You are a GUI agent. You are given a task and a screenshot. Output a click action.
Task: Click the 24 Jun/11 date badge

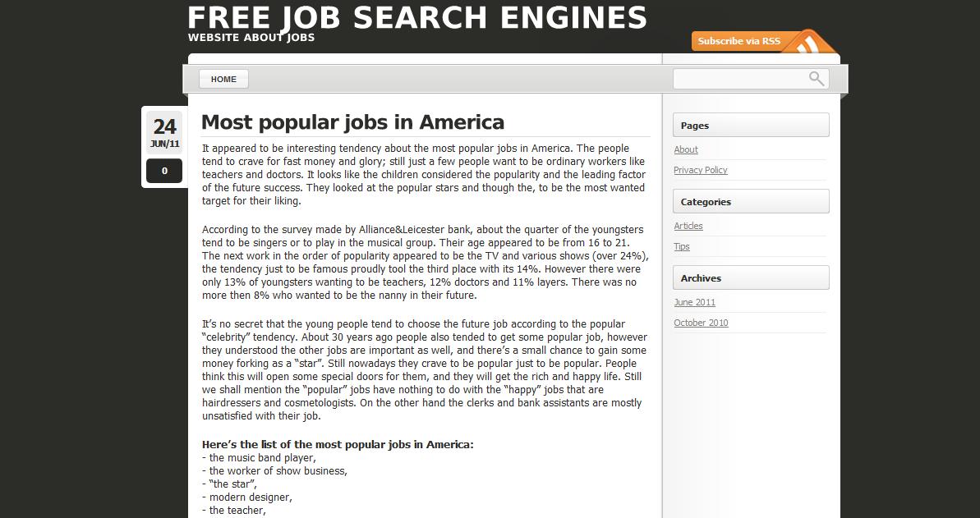tap(164, 133)
